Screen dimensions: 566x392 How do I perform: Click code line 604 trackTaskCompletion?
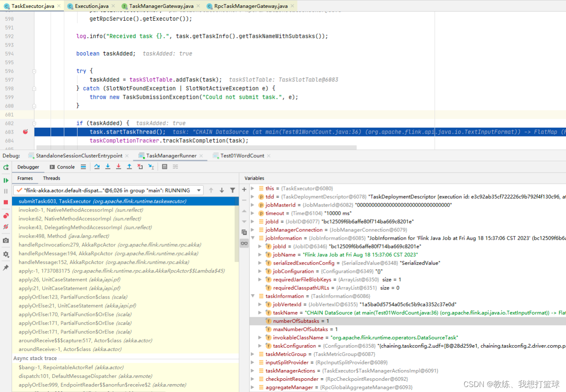pyautogui.click(x=169, y=141)
